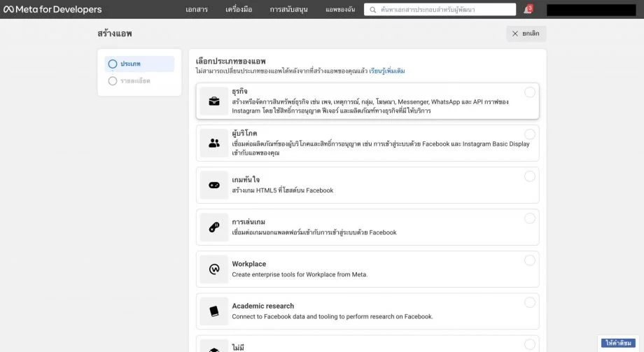
Task: Select the ธุรกิจ app type radio button
Action: pyautogui.click(x=530, y=92)
